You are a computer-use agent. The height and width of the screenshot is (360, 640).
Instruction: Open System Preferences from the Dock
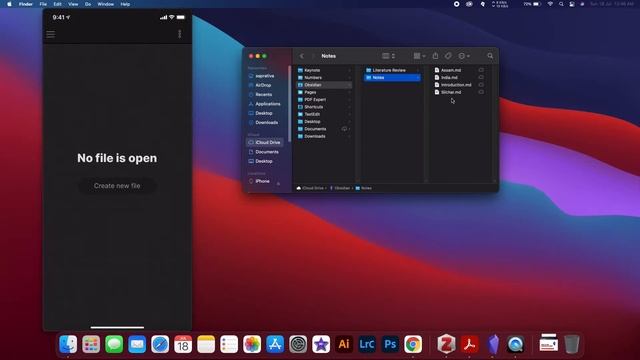pos(298,344)
